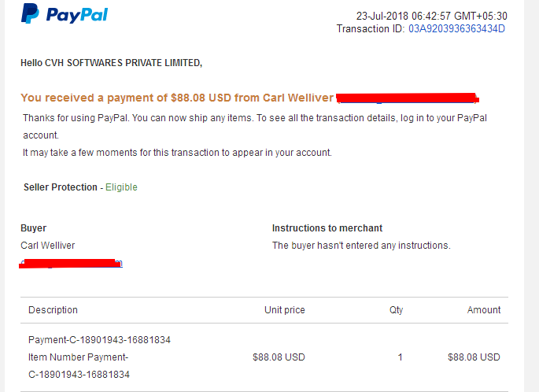Open transaction ID 03A9203936363434D link

[456, 28]
